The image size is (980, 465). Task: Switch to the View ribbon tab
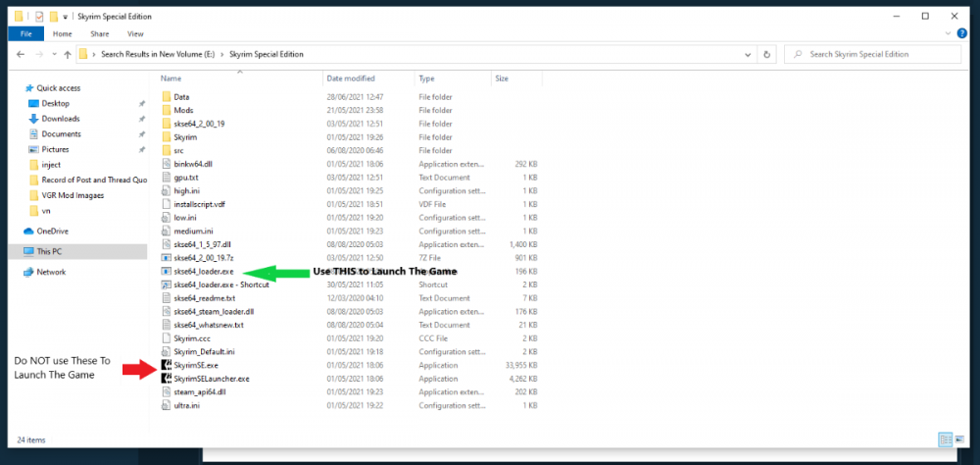[135, 33]
